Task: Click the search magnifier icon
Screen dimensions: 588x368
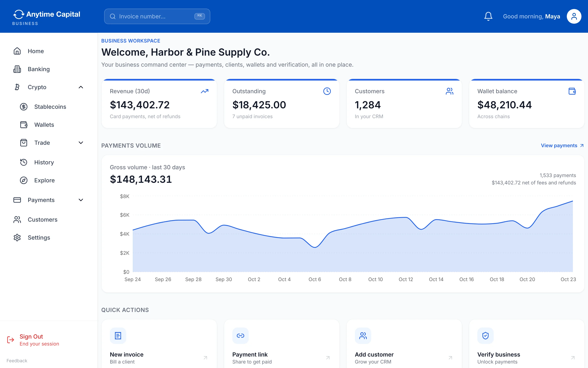Action: coord(112,16)
